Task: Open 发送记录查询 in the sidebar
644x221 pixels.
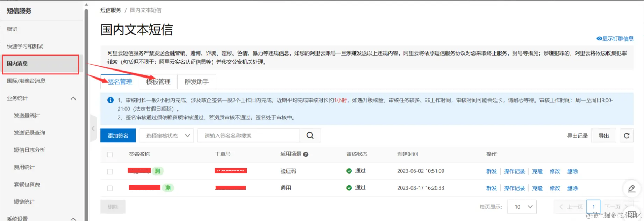Action: coord(29,133)
